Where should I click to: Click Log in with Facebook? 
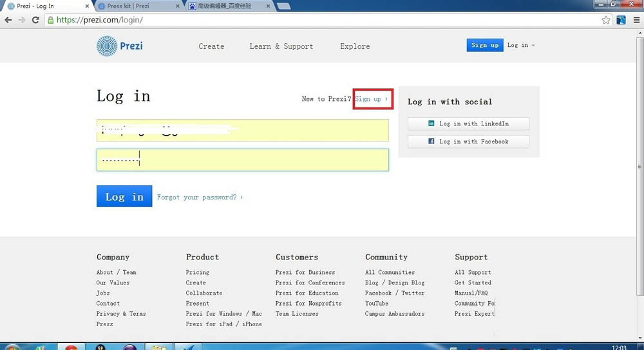469,142
